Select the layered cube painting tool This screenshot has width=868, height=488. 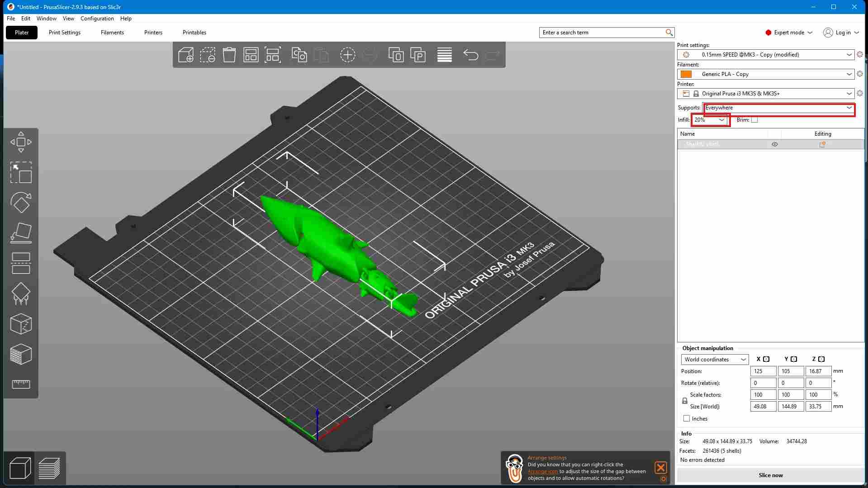click(21, 354)
